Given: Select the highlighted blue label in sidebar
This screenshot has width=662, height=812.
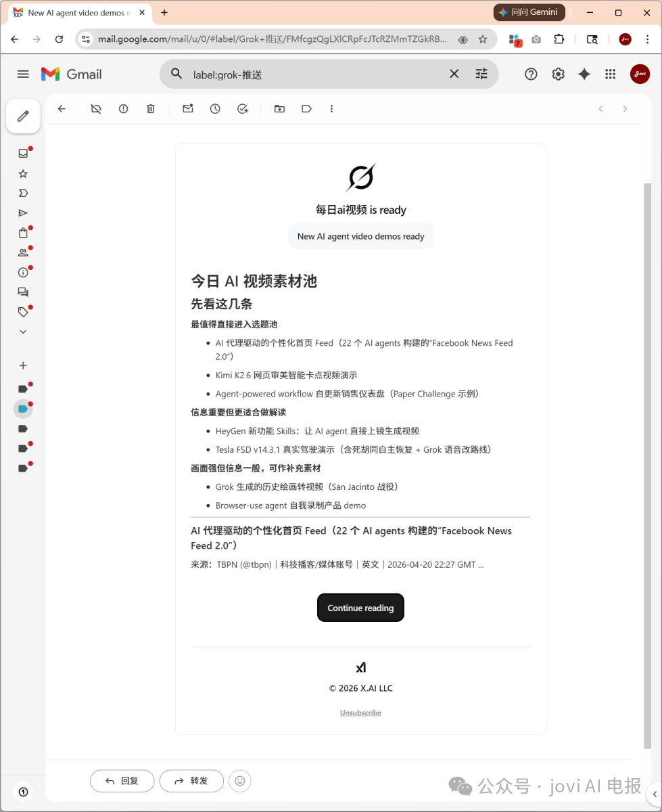Looking at the screenshot, I should (x=23, y=409).
